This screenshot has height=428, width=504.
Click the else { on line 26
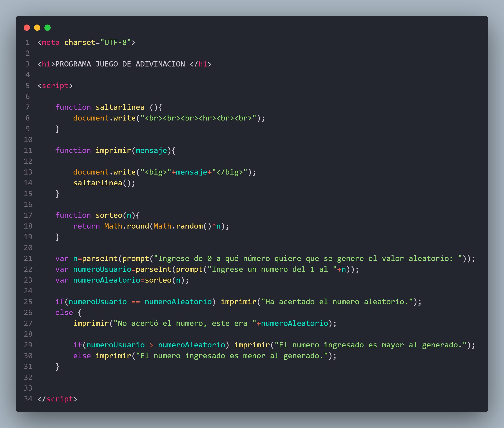coord(69,312)
